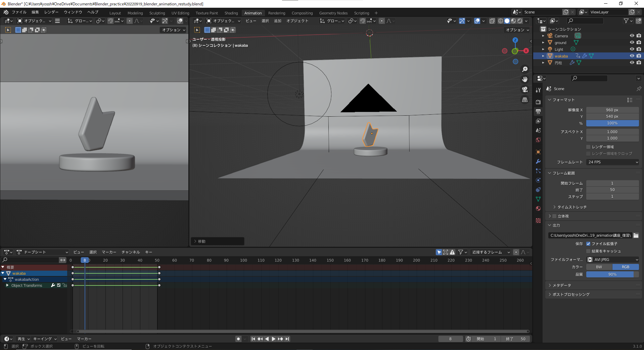Open the Material properties tab icon
Image resolution: width=644 pixels, height=350 pixels.
(538, 208)
